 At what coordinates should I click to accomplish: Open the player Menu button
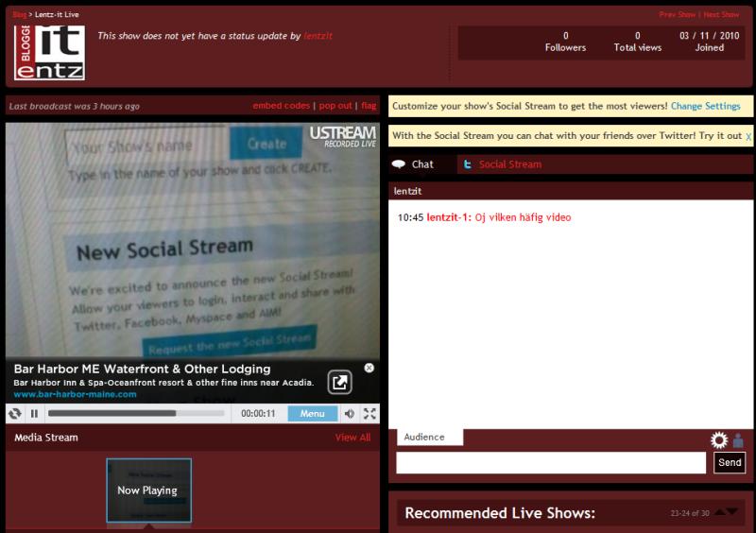point(312,414)
